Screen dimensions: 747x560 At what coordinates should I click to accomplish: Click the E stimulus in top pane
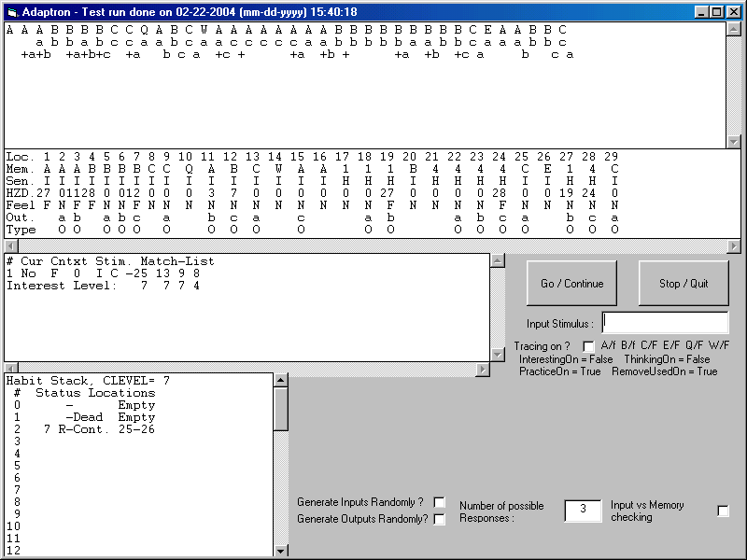pyautogui.click(x=487, y=30)
